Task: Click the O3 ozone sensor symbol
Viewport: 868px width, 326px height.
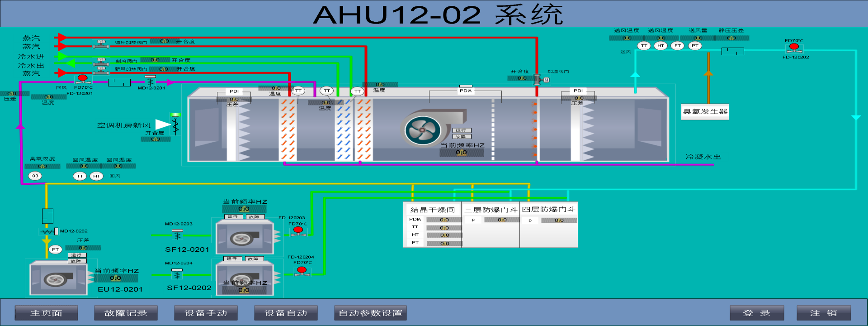Action: (x=35, y=176)
